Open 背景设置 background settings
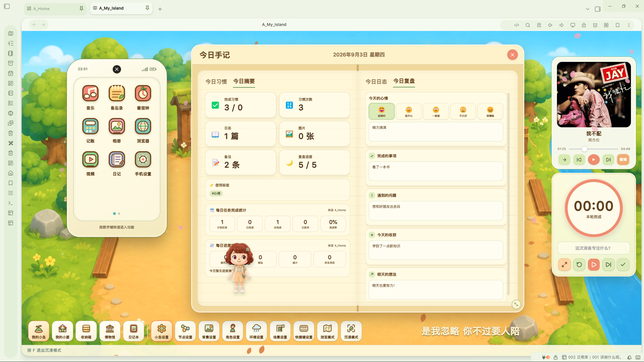This screenshot has width=644, height=362. click(x=209, y=331)
